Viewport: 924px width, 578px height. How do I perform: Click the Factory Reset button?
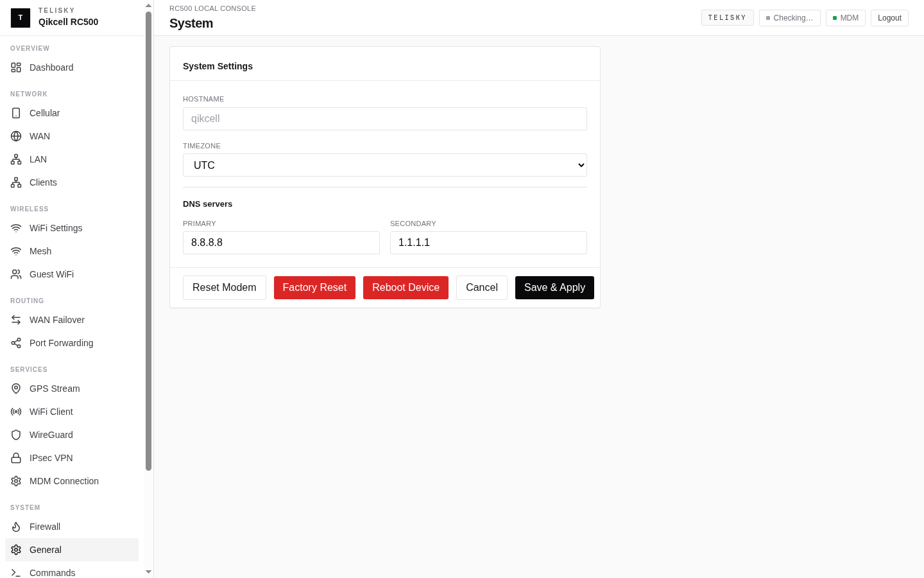pos(314,288)
